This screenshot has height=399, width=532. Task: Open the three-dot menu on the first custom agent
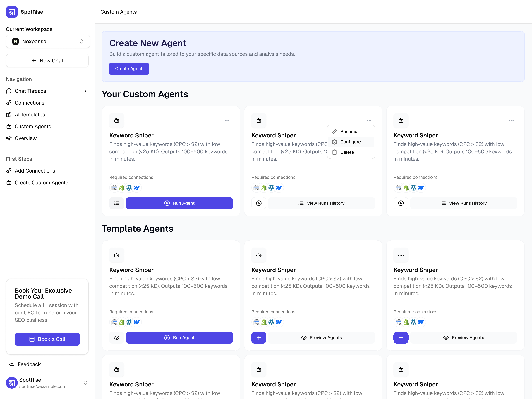point(227,120)
